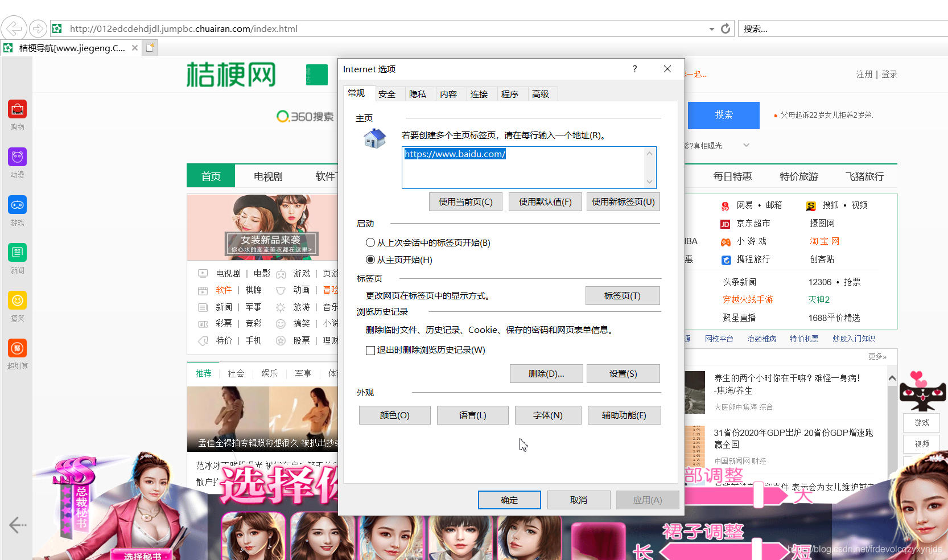948x560 pixels.
Task: Open the 辅助功能(E) button
Action: pyautogui.click(x=624, y=415)
